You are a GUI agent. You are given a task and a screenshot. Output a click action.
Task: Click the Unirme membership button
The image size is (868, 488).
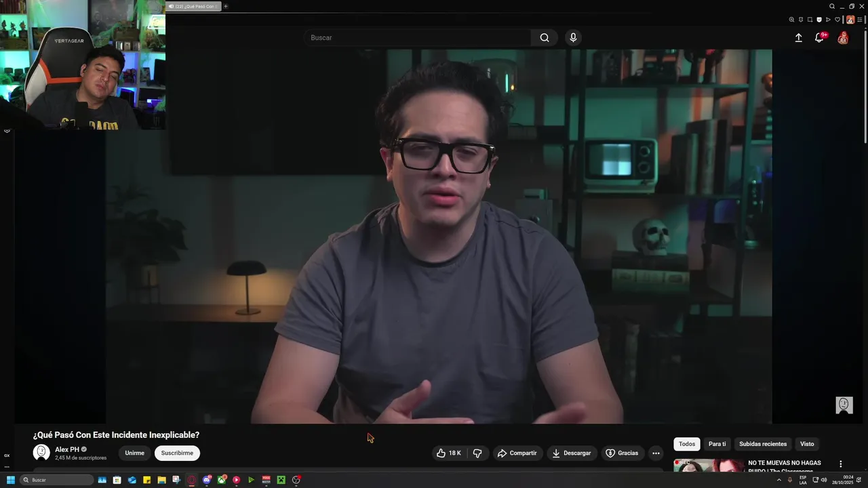[134, 453]
